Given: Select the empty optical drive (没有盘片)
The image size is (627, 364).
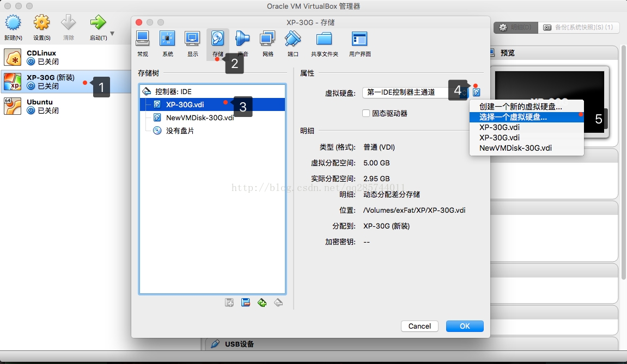Looking at the screenshot, I should point(212,131).
